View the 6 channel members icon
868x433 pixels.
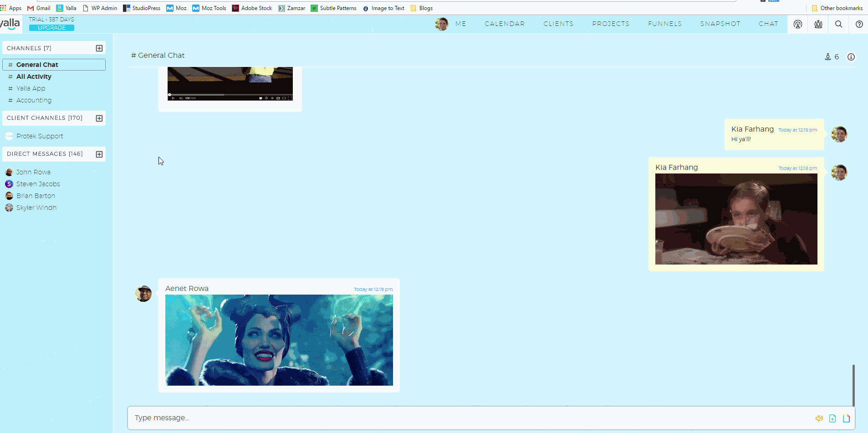pyautogui.click(x=832, y=57)
